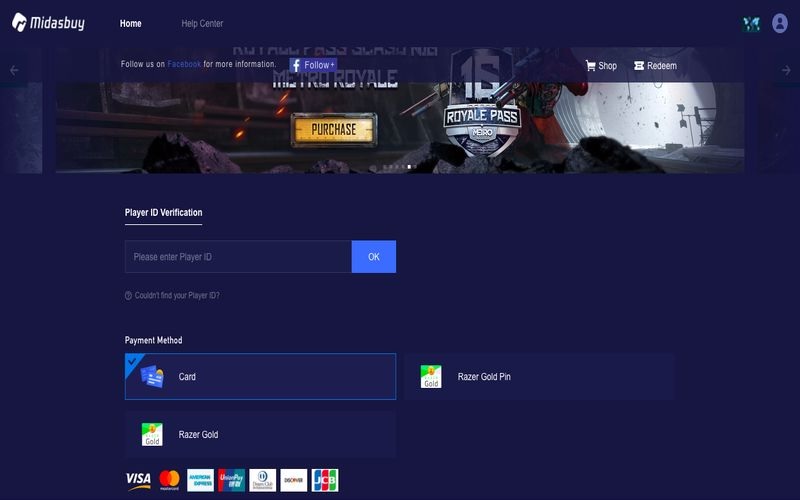Open the Redeem option
800x500 pixels.
coord(655,66)
